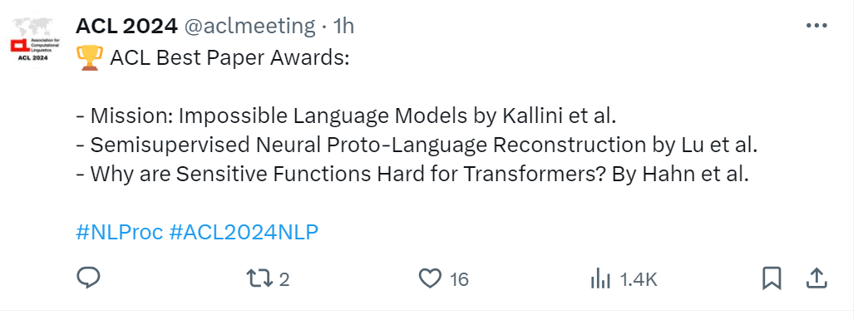The width and height of the screenshot is (868, 320).
Task: Click the ACL Best Paper Awards heading text
Action: click(x=229, y=58)
